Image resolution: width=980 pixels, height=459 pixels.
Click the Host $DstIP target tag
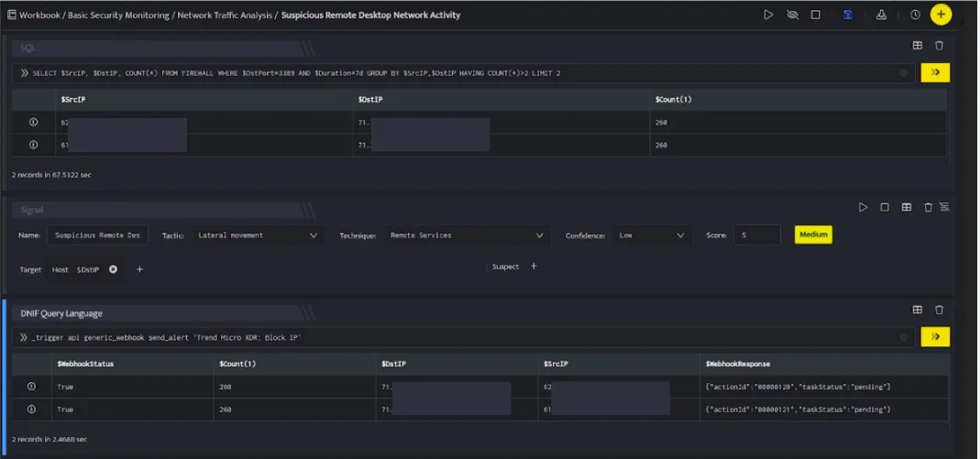[75, 269]
